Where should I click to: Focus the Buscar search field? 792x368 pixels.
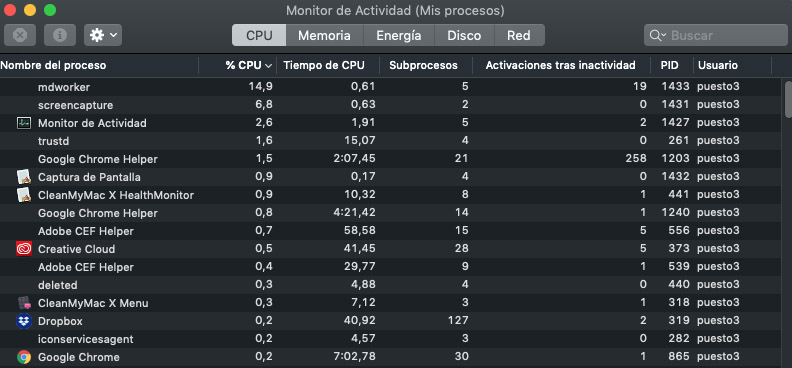click(716, 35)
